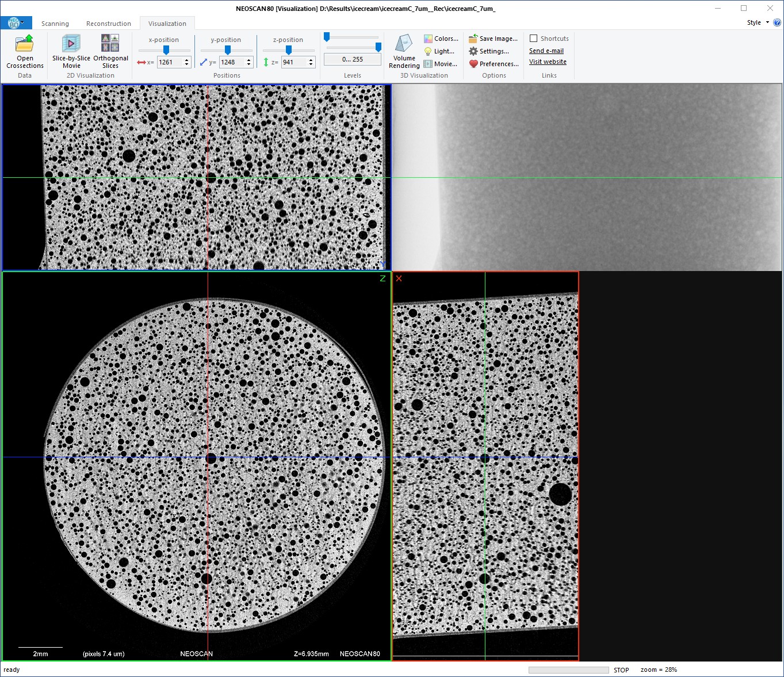
Task: Click the x-position spinner arrows
Action: 187,62
